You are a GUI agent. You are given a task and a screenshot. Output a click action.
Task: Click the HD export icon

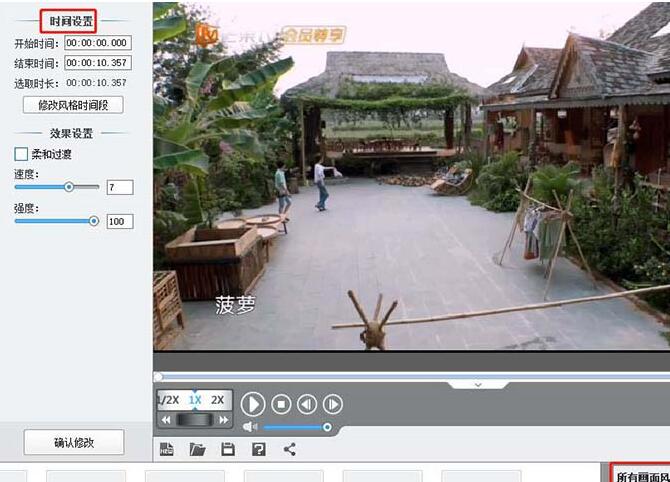[167, 450]
